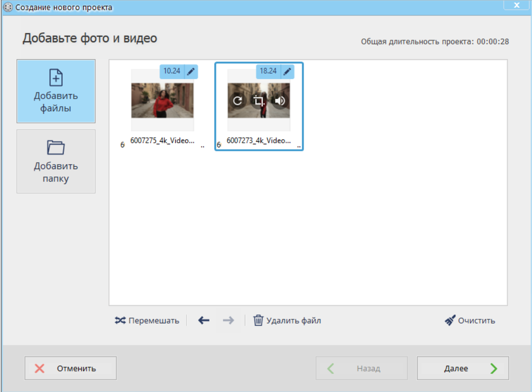Move selected clip left with arrow
Image resolution: width=532 pixels, height=392 pixels.
pos(204,320)
